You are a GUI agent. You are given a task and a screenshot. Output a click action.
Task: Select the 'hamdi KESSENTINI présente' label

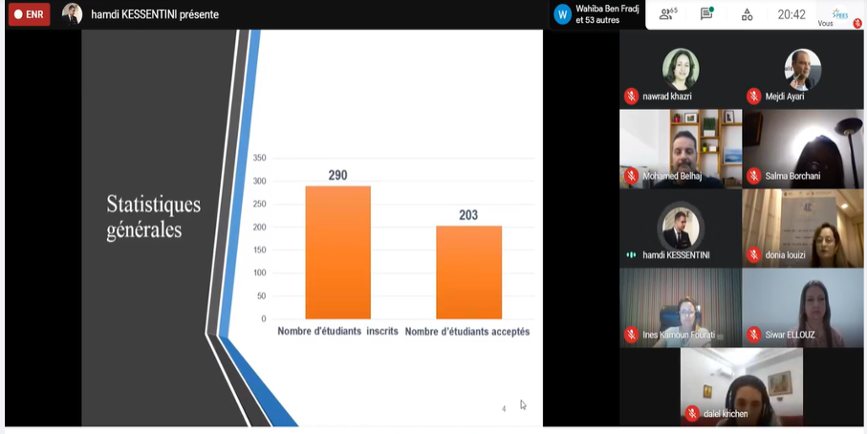point(155,14)
